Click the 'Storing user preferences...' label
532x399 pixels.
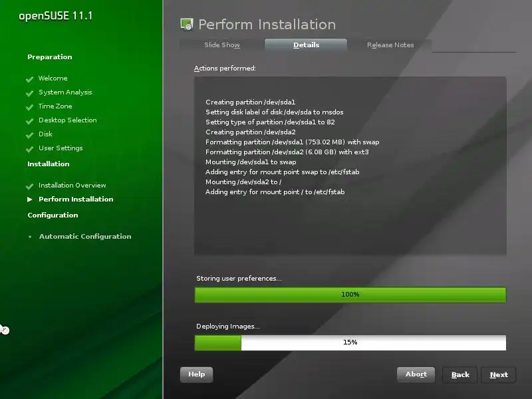click(239, 278)
